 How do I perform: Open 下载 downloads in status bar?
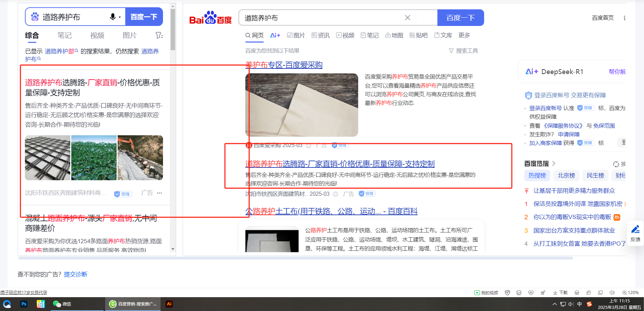(x=560, y=293)
